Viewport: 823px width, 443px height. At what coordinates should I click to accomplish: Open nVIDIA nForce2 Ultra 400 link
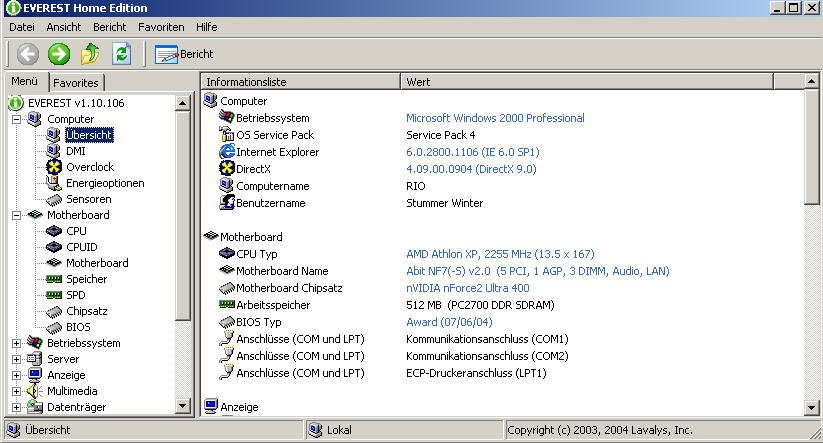click(467, 288)
